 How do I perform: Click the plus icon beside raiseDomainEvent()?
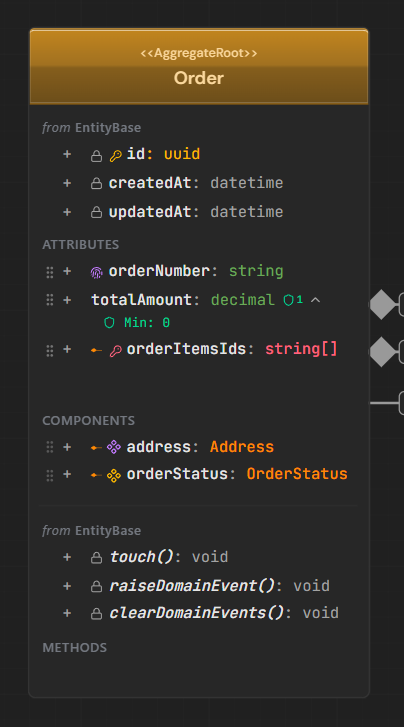coord(67,586)
